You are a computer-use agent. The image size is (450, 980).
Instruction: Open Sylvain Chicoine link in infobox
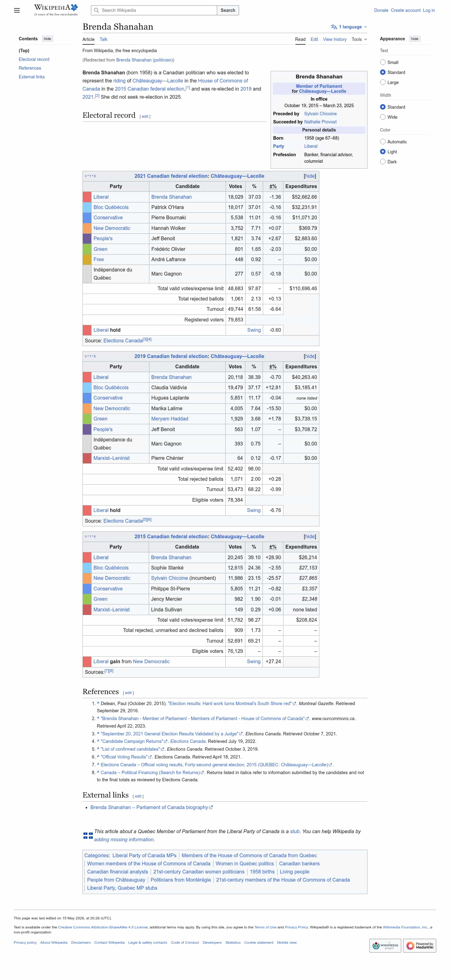(x=320, y=114)
